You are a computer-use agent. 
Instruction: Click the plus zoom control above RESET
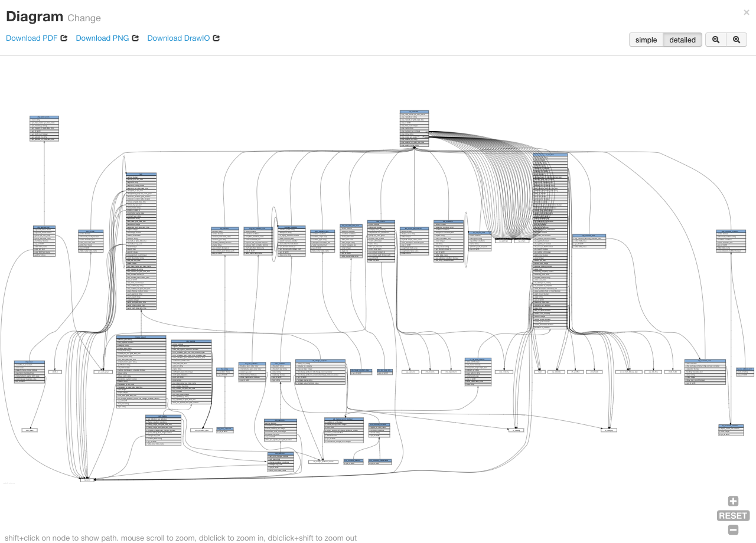pyautogui.click(x=733, y=501)
